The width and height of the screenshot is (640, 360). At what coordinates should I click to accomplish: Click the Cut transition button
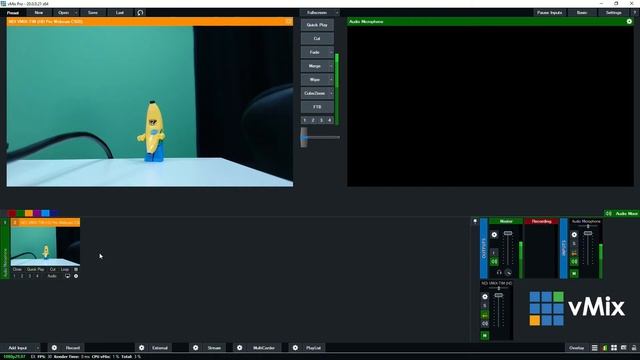[x=317, y=38]
